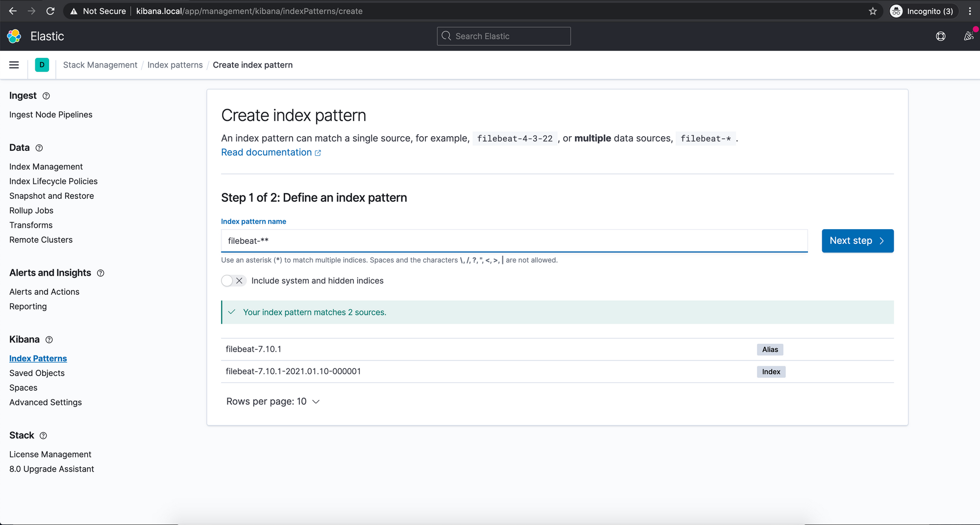Click the help icon beside Alerts and Insights

[100, 273]
